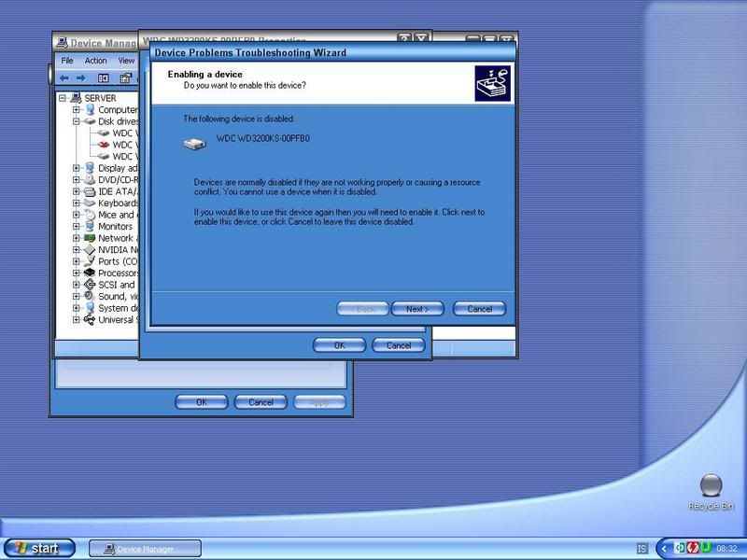The image size is (747, 560).
Task: Collapse the Disk drives tree node
Action: tap(77, 121)
